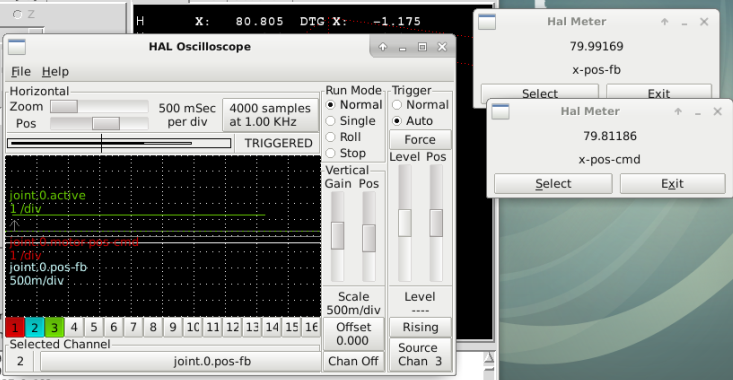Image resolution: width=733 pixels, height=380 pixels.
Task: Enable channel 9
Action: tap(173, 327)
